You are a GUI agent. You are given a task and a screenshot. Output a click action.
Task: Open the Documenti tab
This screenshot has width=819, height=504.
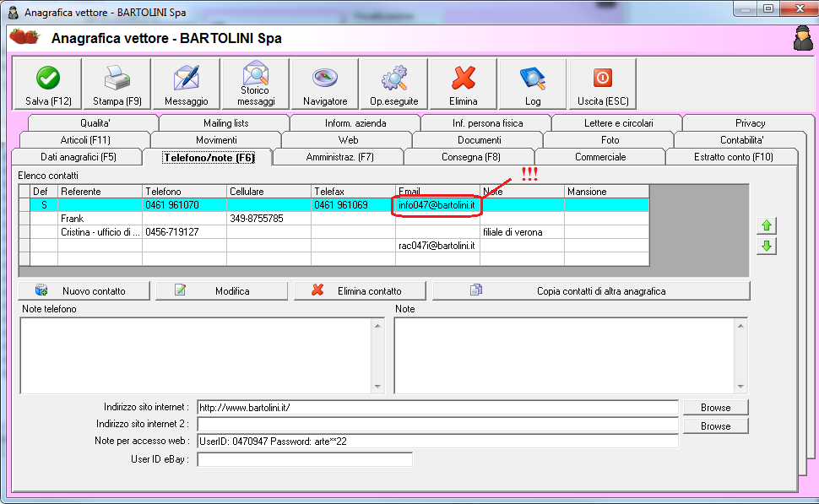click(479, 140)
